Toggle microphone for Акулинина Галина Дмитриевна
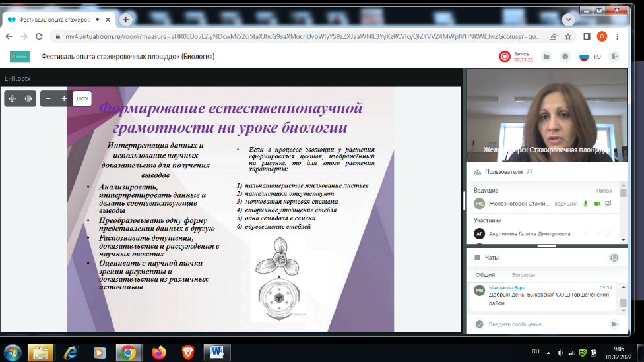 [586, 233]
